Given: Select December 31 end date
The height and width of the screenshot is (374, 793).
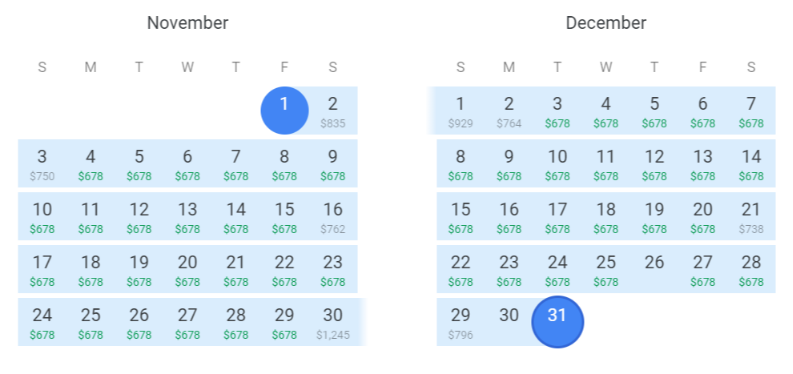Looking at the screenshot, I should click(557, 322).
